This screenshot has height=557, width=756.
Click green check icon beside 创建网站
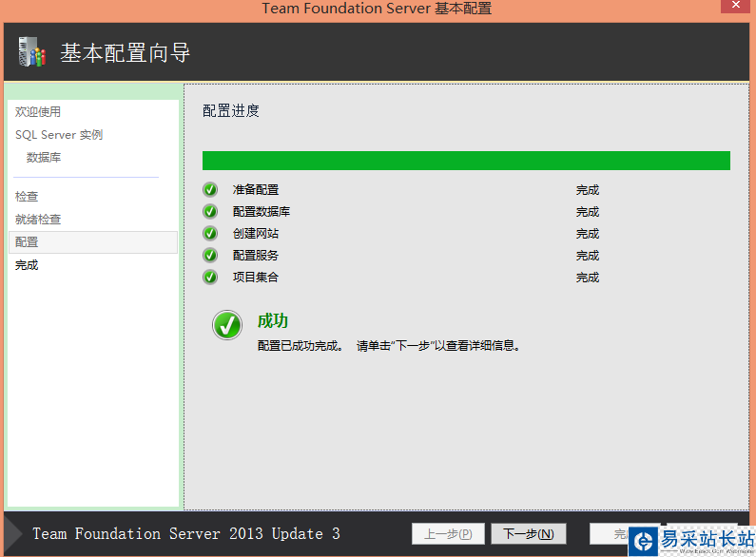[210, 234]
